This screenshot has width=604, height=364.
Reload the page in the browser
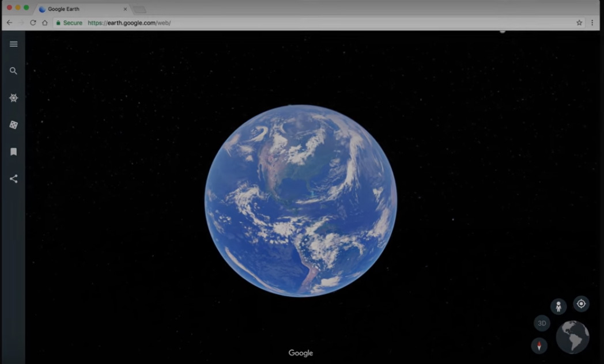pyautogui.click(x=33, y=23)
